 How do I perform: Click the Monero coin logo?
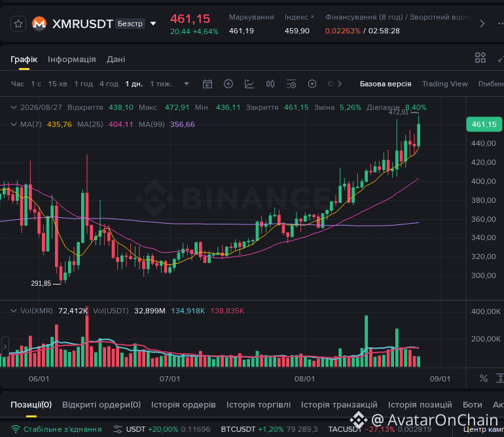(39, 24)
